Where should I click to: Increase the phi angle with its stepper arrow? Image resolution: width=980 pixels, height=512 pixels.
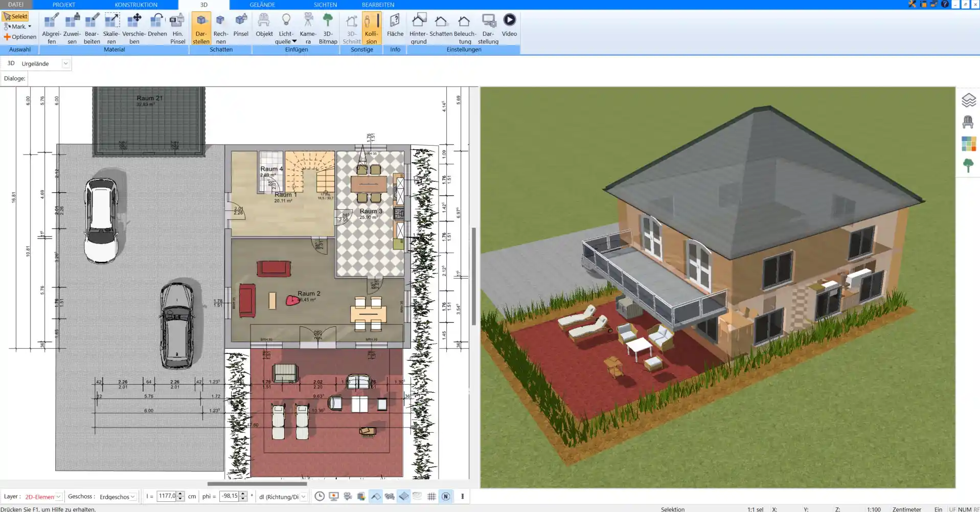point(242,494)
